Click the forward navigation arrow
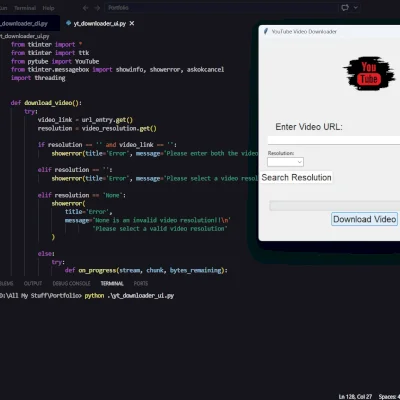The width and height of the screenshot is (400, 400). coord(97,8)
